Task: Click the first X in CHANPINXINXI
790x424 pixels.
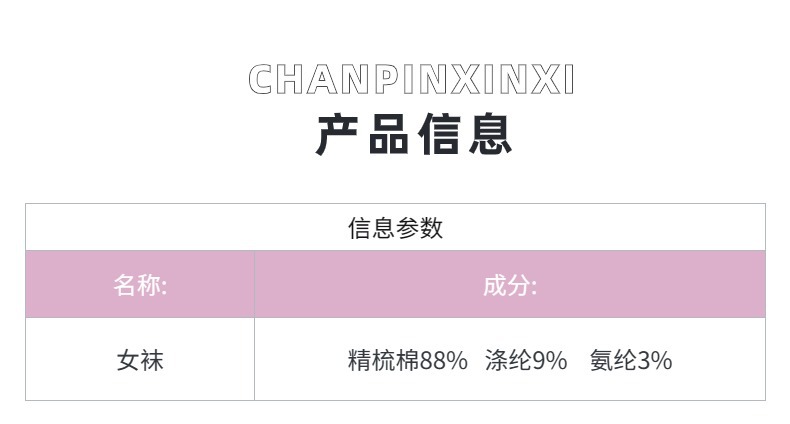Action: (464, 80)
